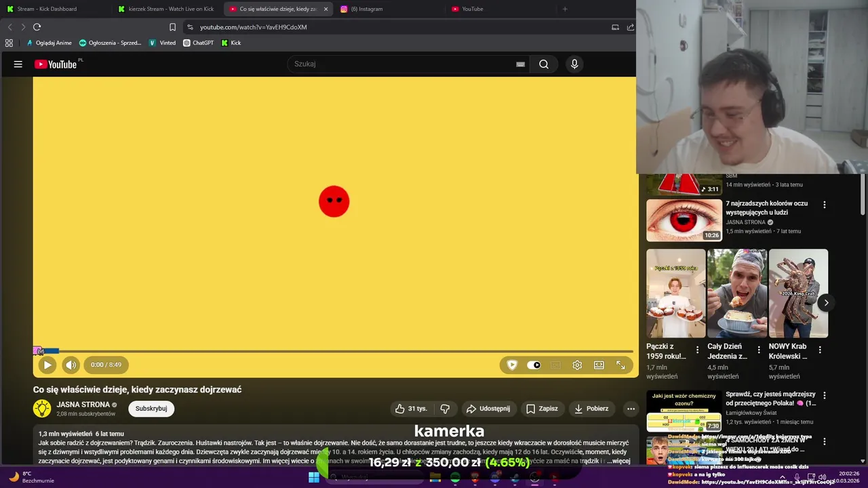The image size is (868, 488).
Task: Start voice search with microphone icon
Action: pyautogui.click(x=574, y=64)
